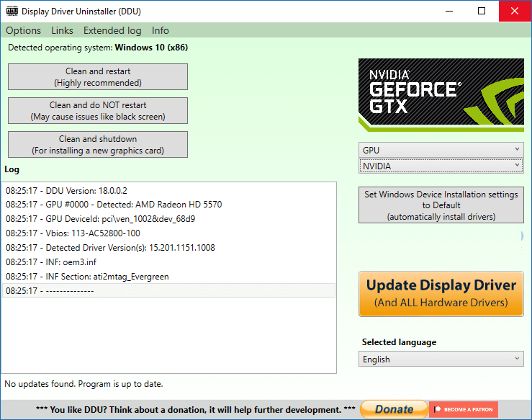The height and width of the screenshot is (420, 532).
Task: Maximize the DDU window
Action: (x=482, y=12)
